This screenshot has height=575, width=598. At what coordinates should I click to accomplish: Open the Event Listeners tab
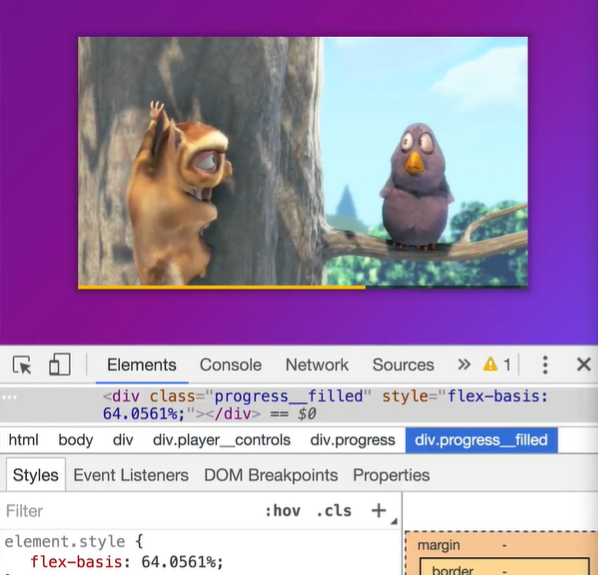point(131,475)
